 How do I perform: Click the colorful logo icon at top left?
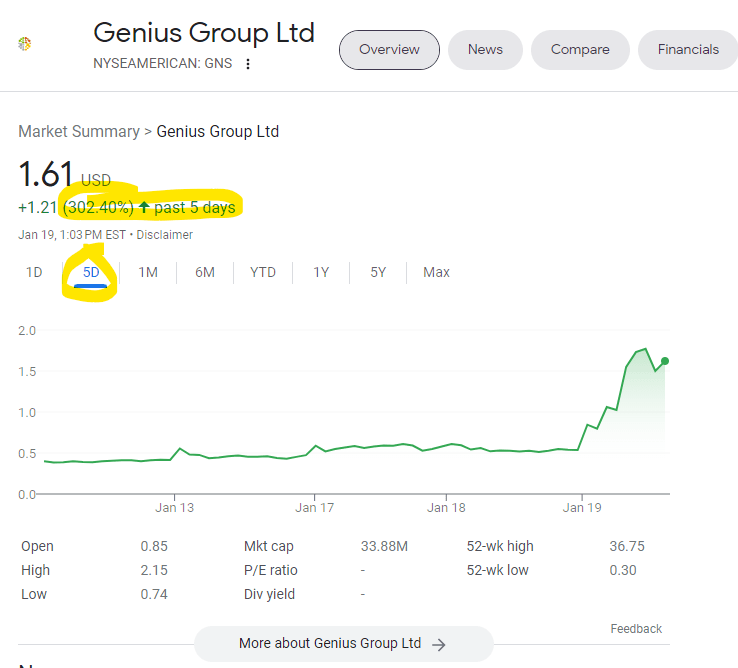(25, 44)
